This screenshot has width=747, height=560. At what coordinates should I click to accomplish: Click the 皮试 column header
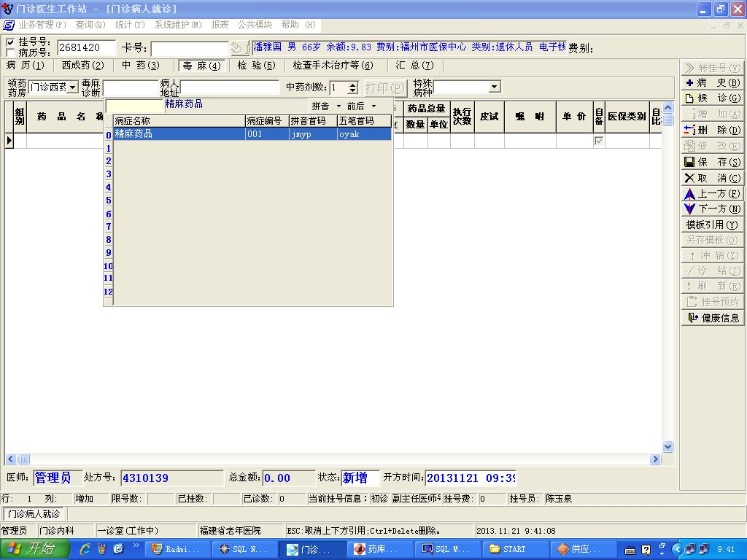tap(489, 117)
